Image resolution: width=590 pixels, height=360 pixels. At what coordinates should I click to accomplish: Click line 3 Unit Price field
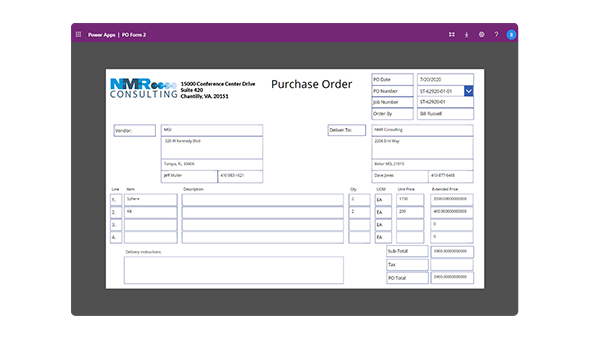(410, 225)
